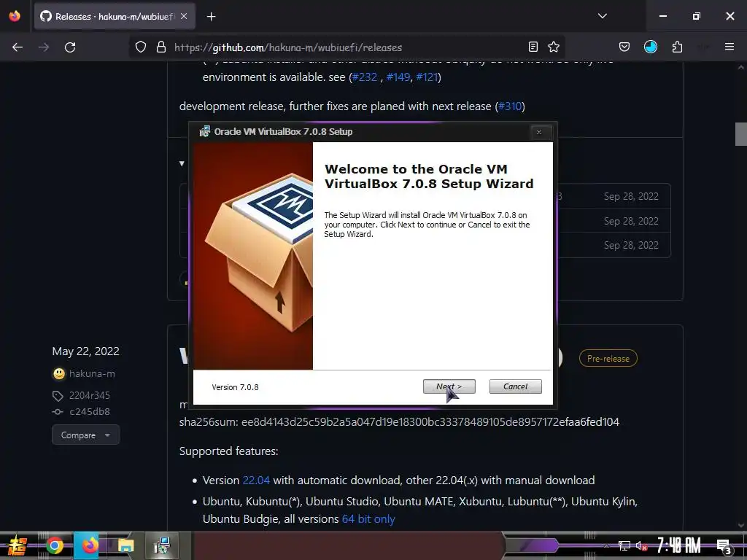Image resolution: width=747 pixels, height=560 pixels.
Task: List all tabs dropdown arrow
Action: [x=602, y=16]
